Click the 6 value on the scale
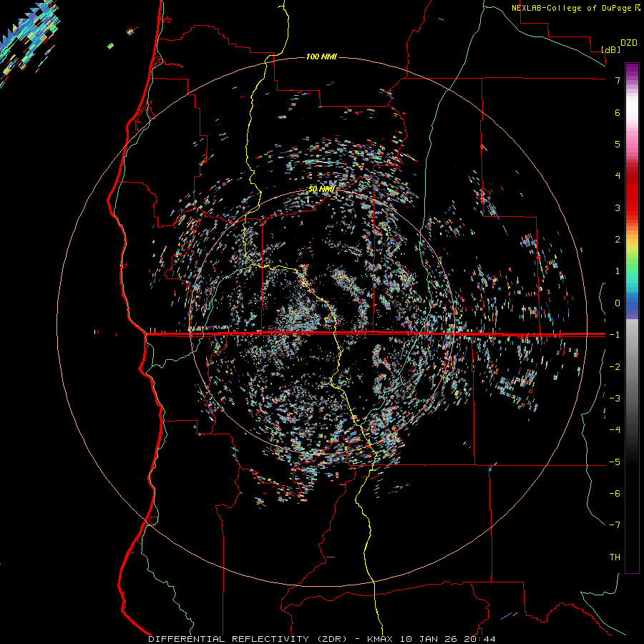 618,112
